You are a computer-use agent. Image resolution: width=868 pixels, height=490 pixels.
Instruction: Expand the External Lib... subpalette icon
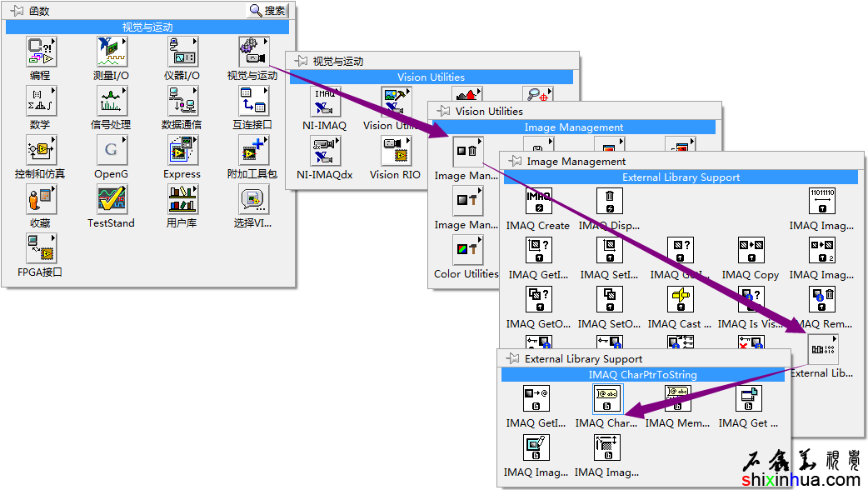[822, 348]
